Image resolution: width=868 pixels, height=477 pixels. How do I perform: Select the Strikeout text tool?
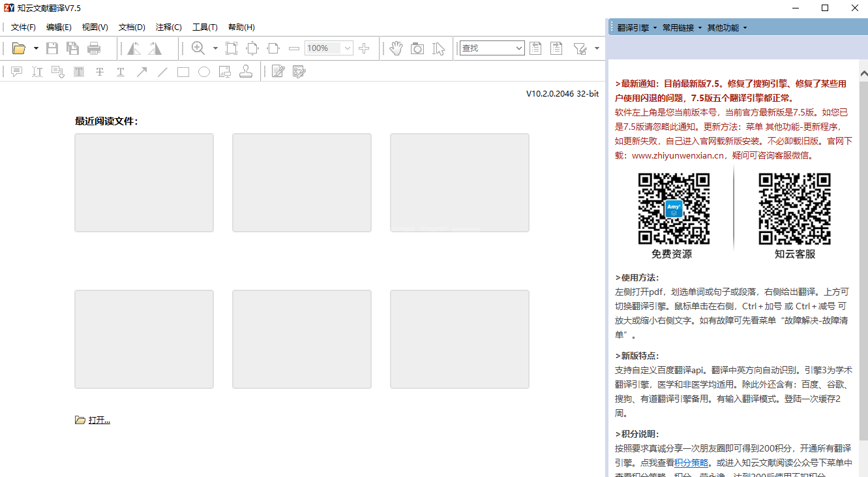click(100, 72)
